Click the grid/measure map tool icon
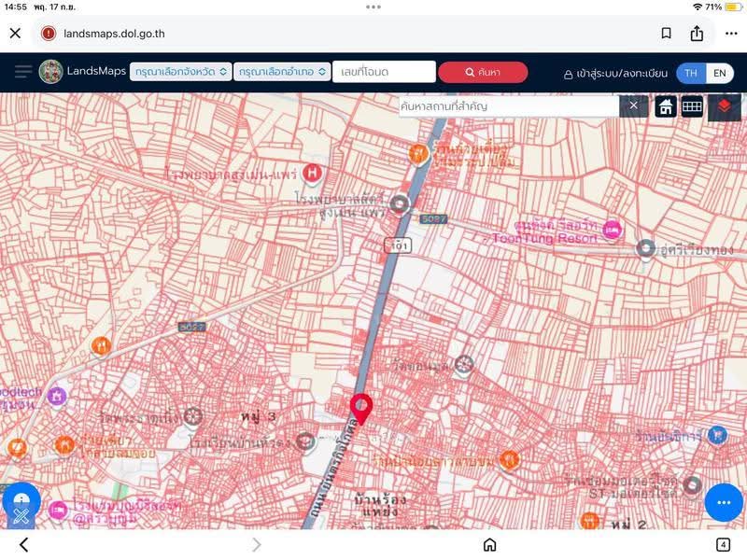The width and height of the screenshot is (747, 560). click(692, 106)
